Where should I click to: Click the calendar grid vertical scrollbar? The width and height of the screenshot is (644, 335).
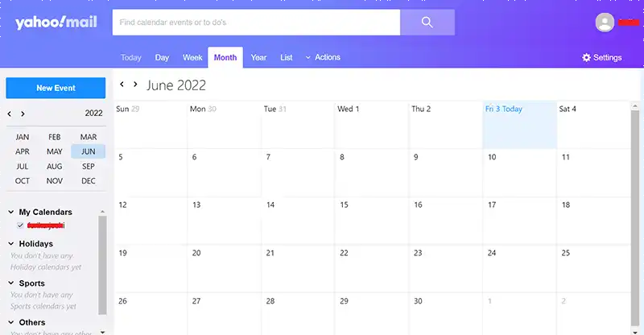coord(635,217)
